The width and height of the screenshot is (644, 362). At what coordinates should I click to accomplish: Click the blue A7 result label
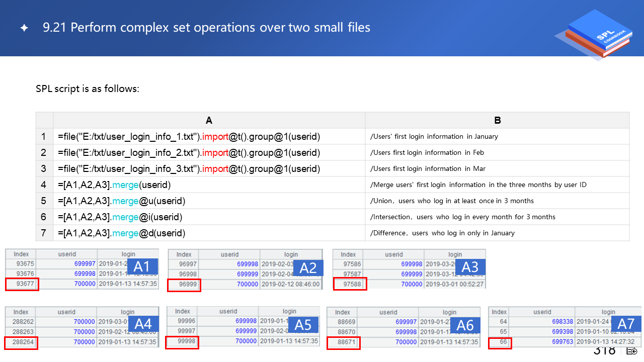tap(626, 323)
